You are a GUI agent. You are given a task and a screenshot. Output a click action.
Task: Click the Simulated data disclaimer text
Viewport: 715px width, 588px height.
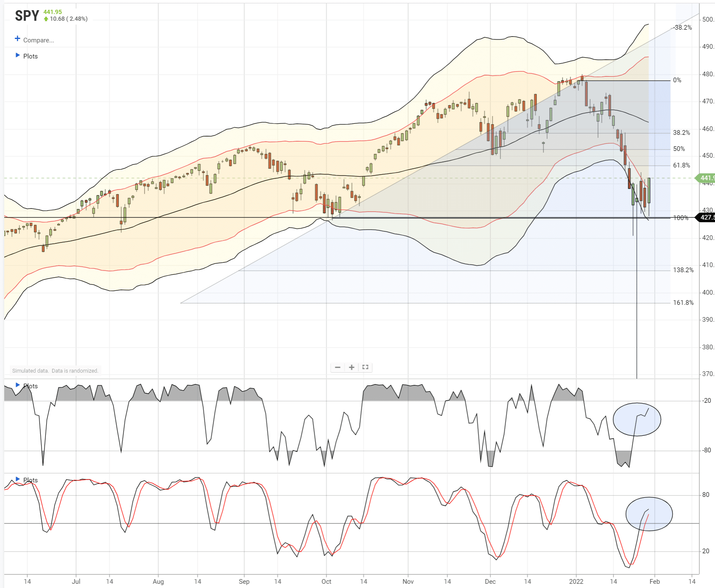point(55,371)
